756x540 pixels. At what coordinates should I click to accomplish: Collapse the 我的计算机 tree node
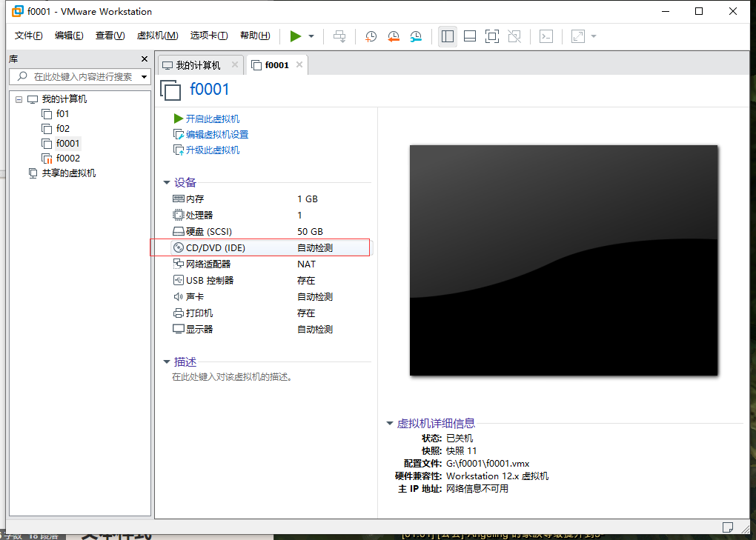pos(19,100)
